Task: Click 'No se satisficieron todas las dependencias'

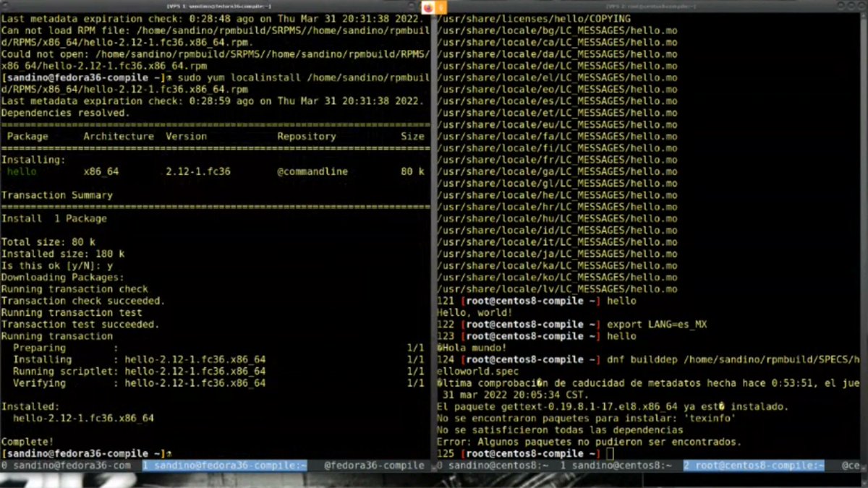Action: (561, 430)
